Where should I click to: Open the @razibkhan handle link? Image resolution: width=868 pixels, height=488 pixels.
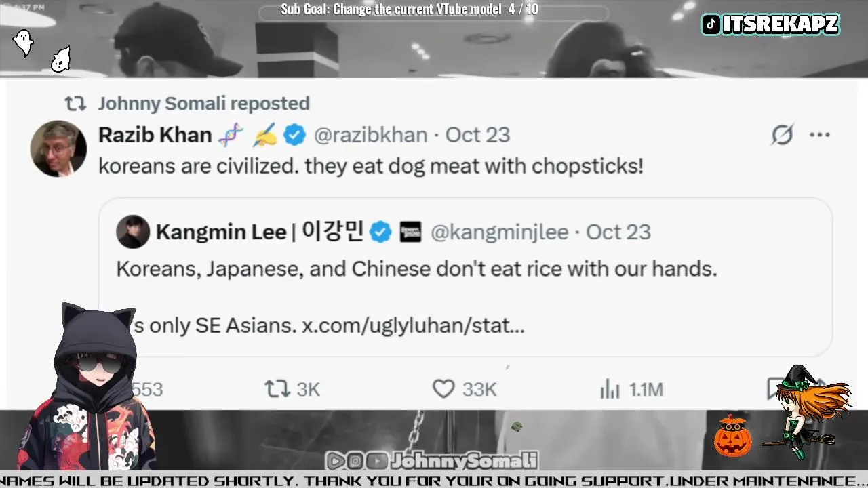coord(370,135)
